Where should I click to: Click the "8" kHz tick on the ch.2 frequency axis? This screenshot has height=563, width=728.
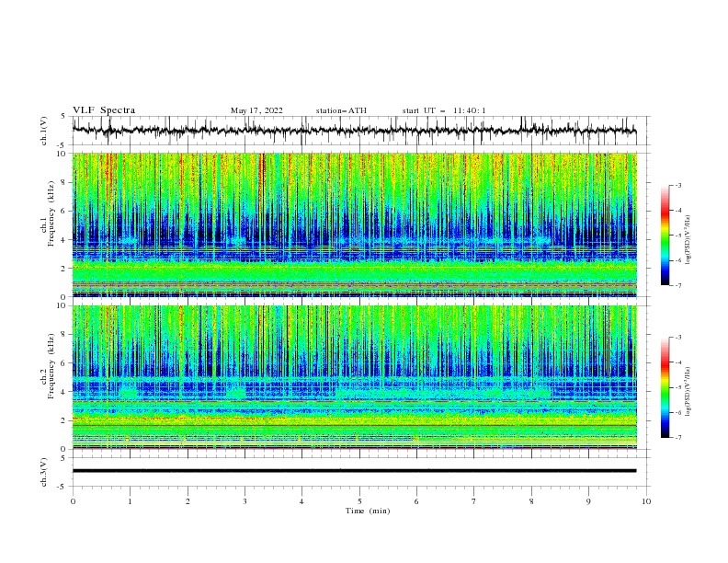64,335
